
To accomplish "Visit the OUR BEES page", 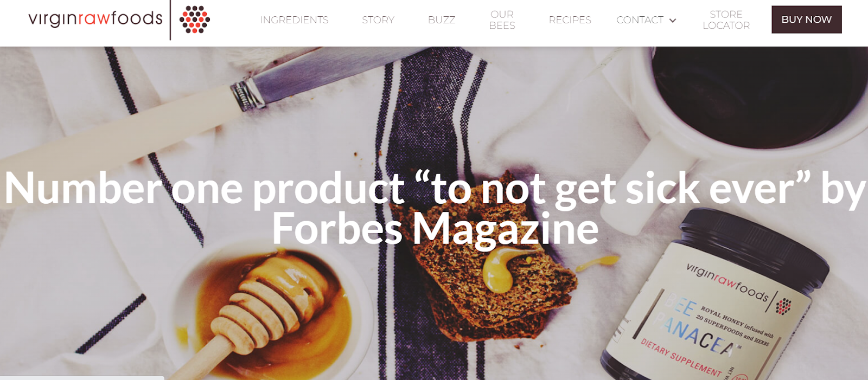I will 502,20.
